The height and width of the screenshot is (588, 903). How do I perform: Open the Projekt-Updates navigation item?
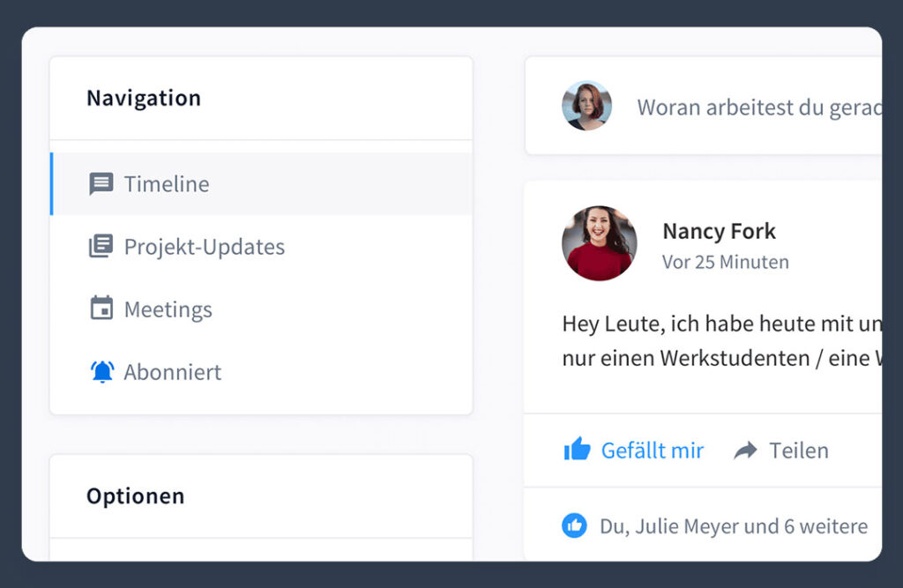262,247
